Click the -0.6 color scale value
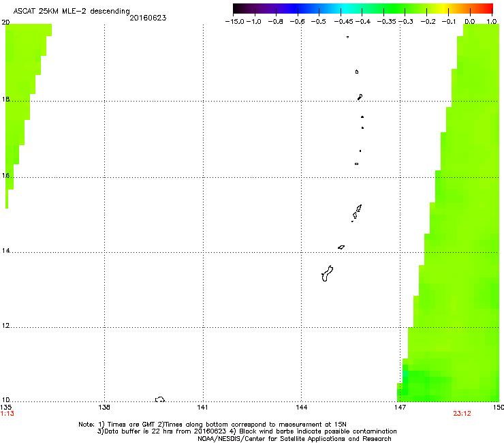The height and width of the screenshot is (443, 504). point(298,22)
